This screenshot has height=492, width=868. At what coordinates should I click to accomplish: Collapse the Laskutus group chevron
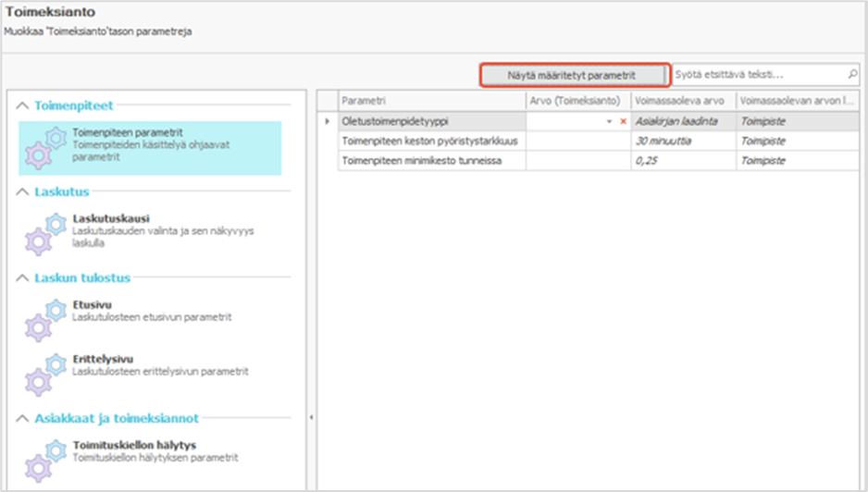[x=22, y=191]
